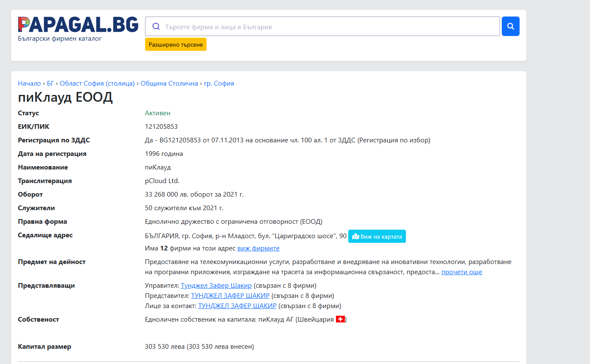Click the PAPAGAL.BG logo
Image resolution: width=590 pixels, height=364 pixels.
(78, 25)
